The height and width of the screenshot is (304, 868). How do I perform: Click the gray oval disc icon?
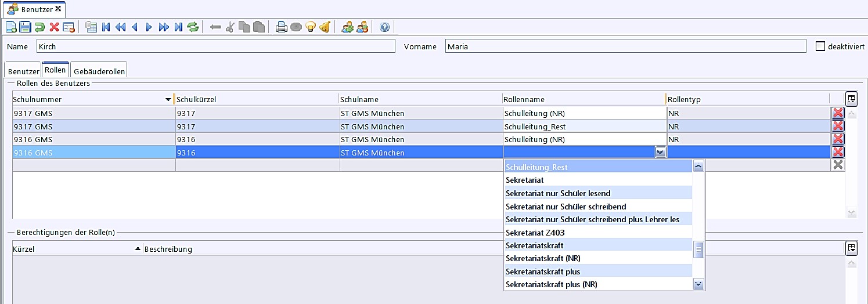(x=296, y=27)
